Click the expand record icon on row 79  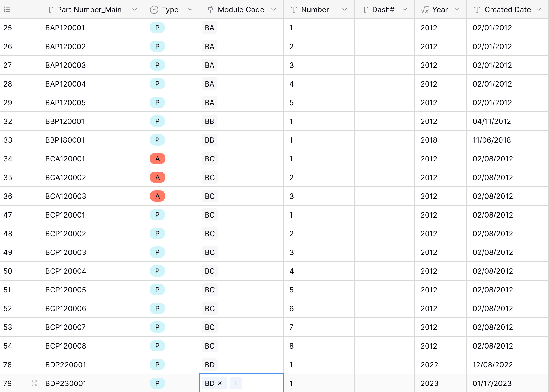[x=34, y=383]
